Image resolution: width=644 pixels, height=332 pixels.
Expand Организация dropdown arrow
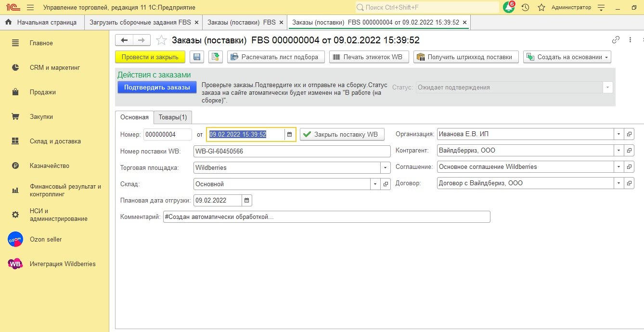[x=618, y=134]
